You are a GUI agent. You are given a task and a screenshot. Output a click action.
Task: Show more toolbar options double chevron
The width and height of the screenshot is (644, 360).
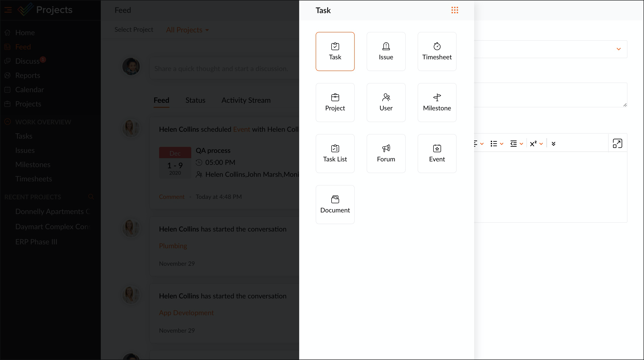[x=553, y=144]
